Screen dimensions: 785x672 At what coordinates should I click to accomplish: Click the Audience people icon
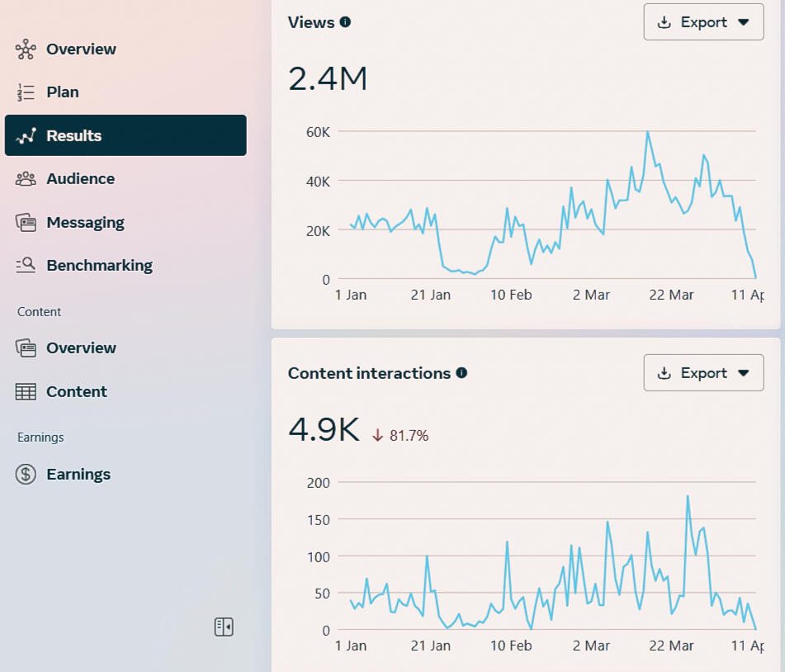26,179
